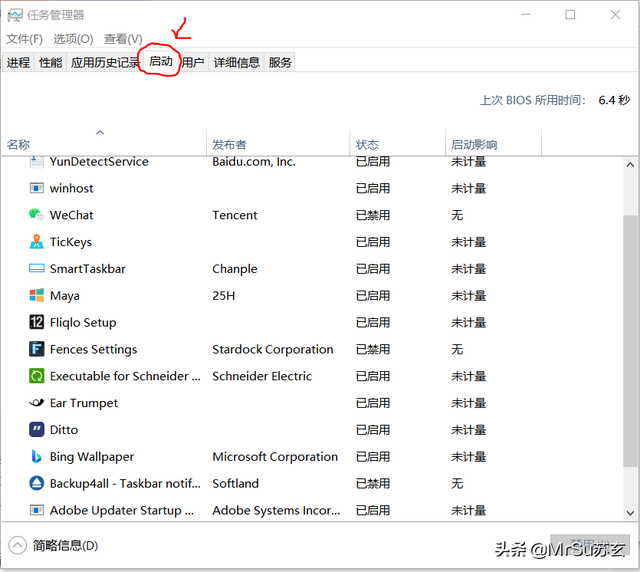
Task: Collapse view with the 简略信息(D) chevron button
Action: [18, 545]
